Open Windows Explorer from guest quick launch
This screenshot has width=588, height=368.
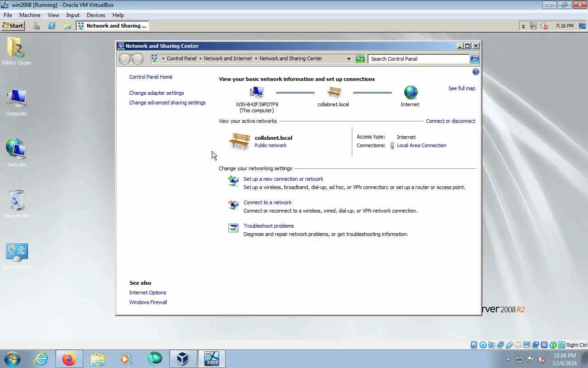pyautogui.click(x=68, y=26)
